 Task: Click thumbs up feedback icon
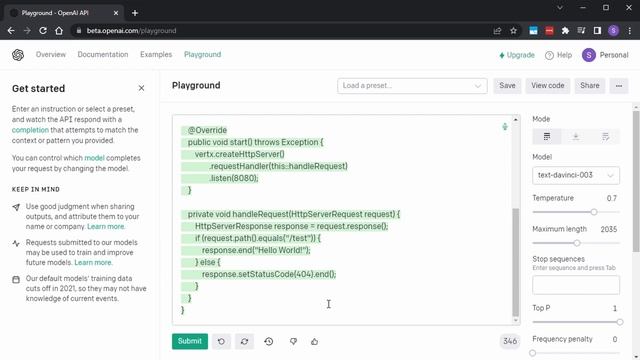[x=314, y=341]
